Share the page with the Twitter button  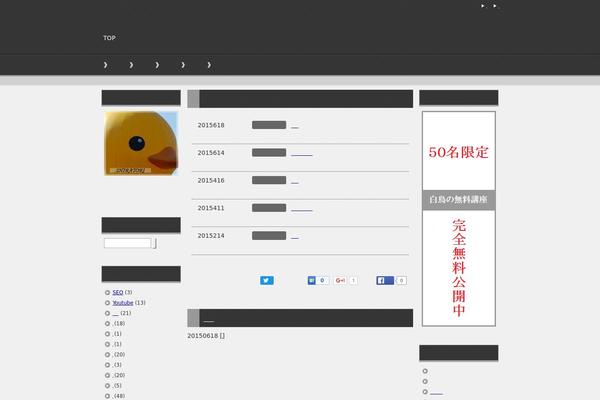tap(267, 281)
